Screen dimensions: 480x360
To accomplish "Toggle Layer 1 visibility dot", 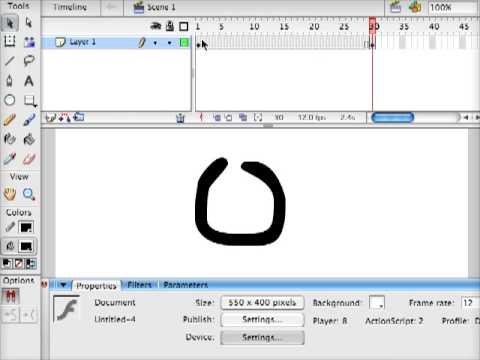I will (x=155, y=43).
